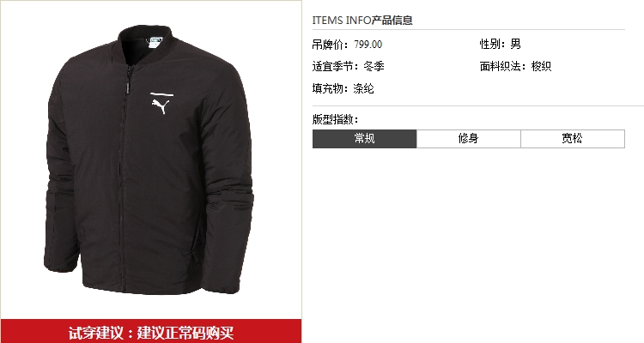Select the 修身 fit option
Screen dimensions: 644x343
(x=469, y=139)
